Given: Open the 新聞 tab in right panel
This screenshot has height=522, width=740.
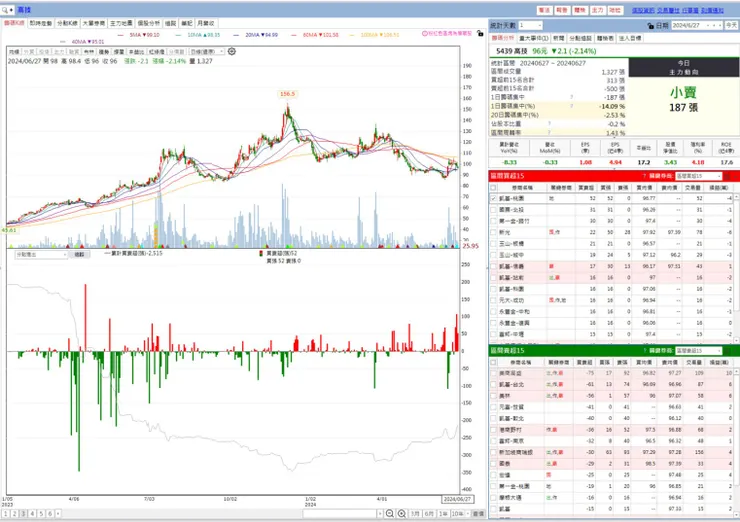Looking at the screenshot, I should point(558,38).
